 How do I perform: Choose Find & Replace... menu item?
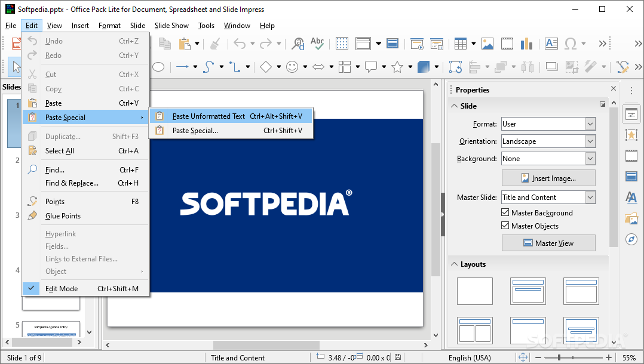coord(85,183)
